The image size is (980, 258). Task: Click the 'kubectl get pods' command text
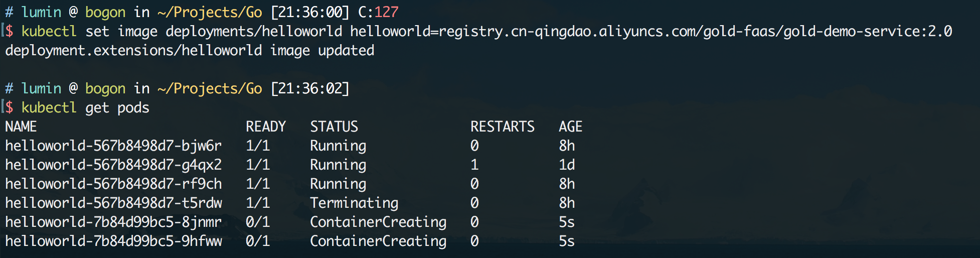point(85,107)
